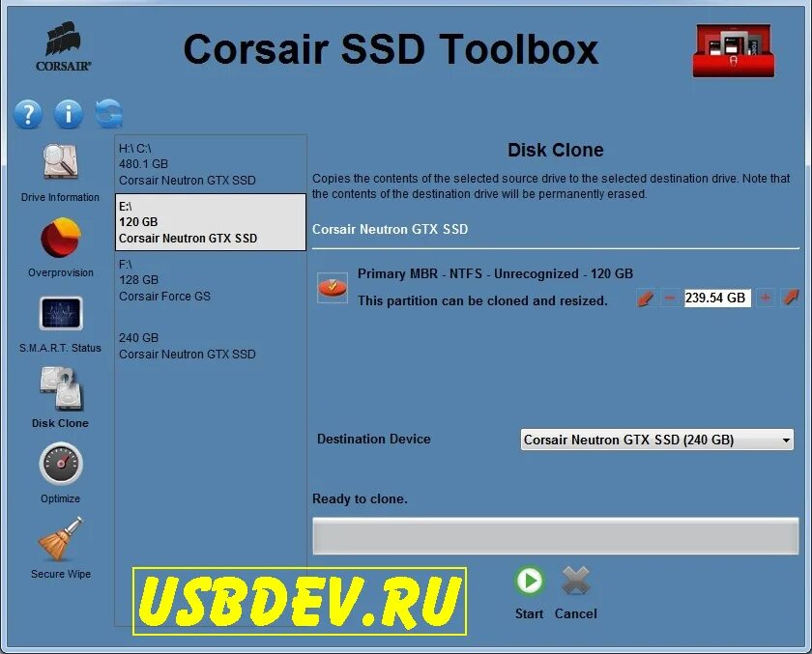The width and height of the screenshot is (812, 654).
Task: Expand partition to maximum size arrow
Action: coord(791,298)
